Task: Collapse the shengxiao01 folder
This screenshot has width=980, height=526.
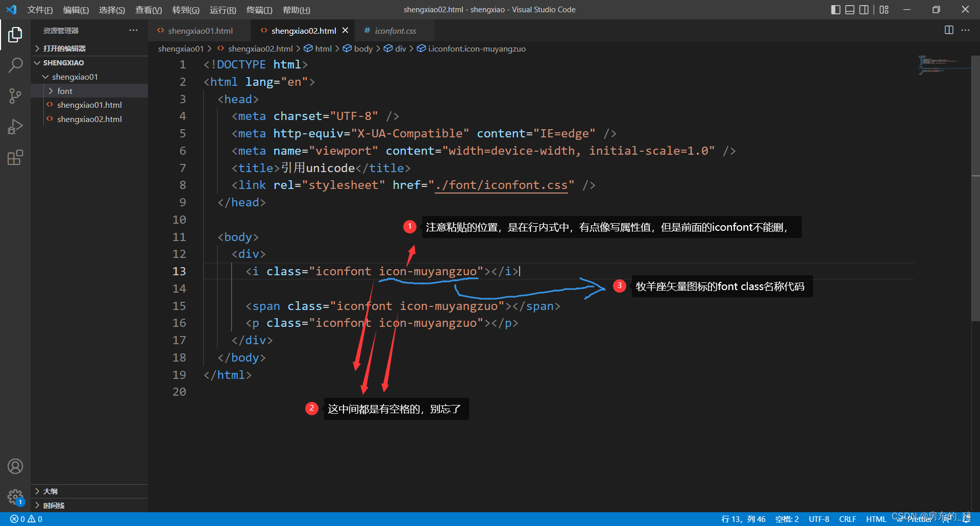Action: [x=89, y=77]
